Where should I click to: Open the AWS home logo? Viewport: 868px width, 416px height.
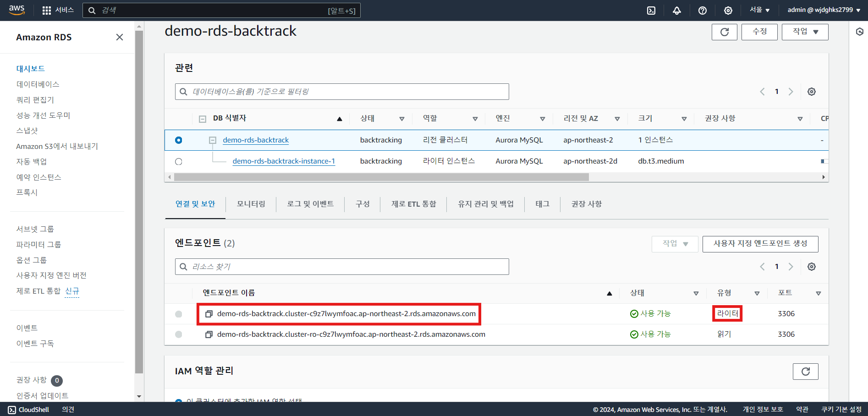point(17,10)
